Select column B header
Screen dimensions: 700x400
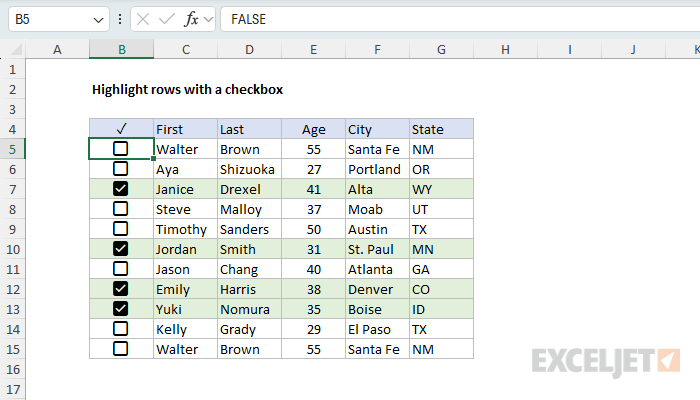click(x=121, y=49)
